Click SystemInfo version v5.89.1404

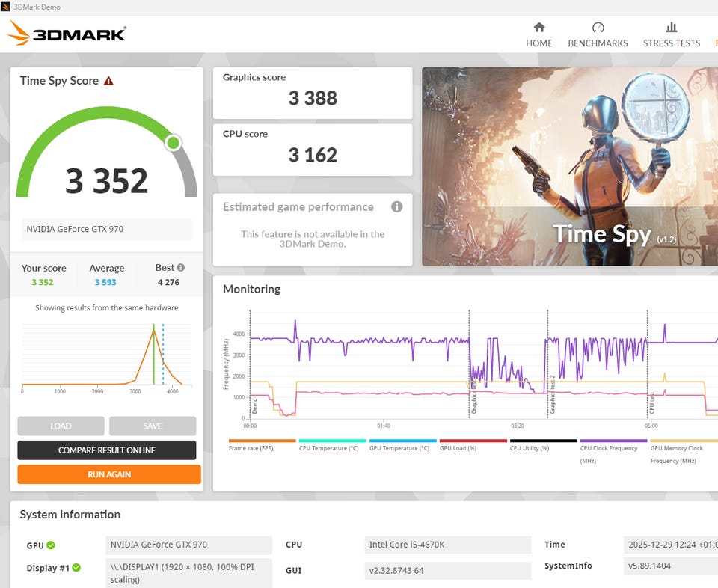click(x=671, y=566)
